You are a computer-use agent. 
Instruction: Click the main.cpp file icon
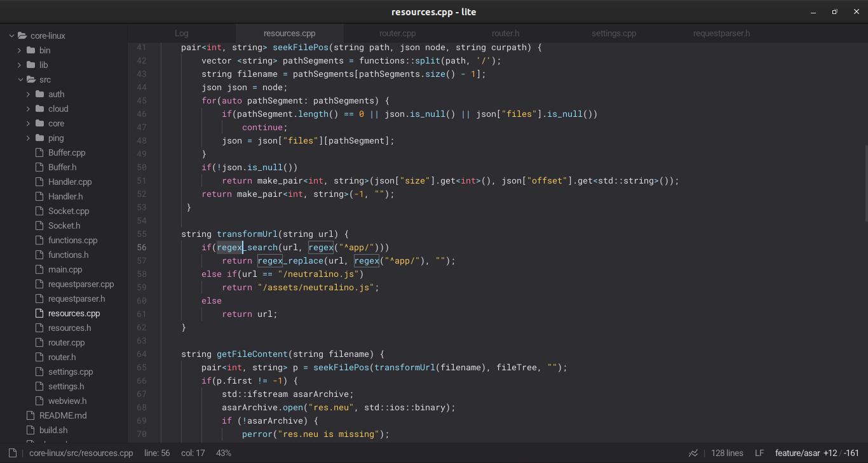(39, 269)
